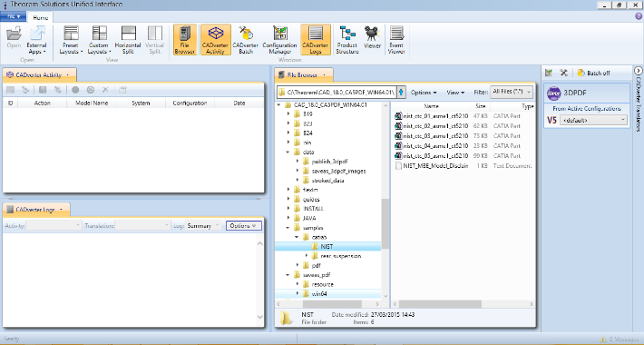Screen dimensions: 644x345
Task: Open the Event Viewer
Action: (396, 40)
